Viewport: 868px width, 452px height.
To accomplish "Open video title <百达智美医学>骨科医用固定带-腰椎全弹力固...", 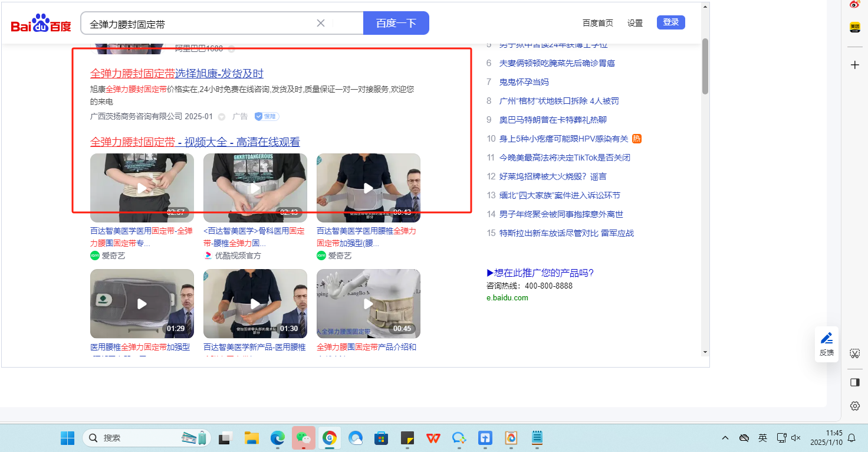I will click(x=254, y=237).
